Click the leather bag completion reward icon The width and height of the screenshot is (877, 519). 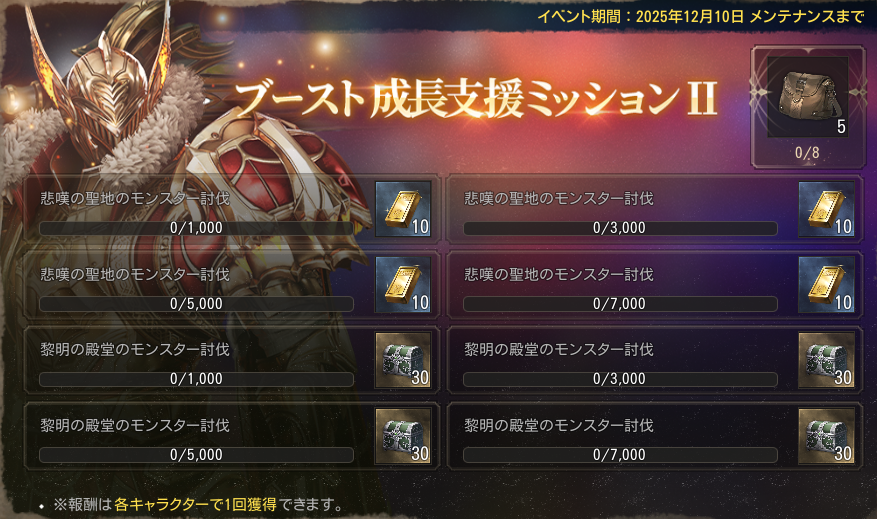coord(808,97)
